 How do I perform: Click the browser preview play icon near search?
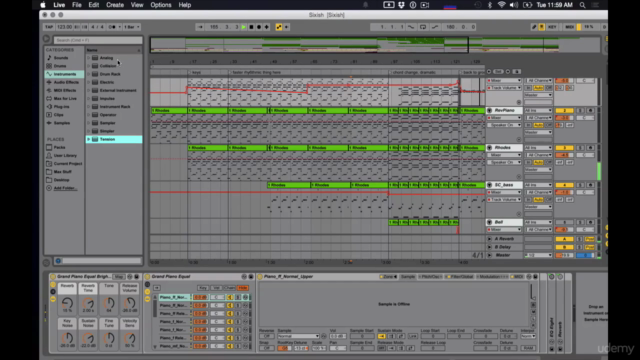47,39
